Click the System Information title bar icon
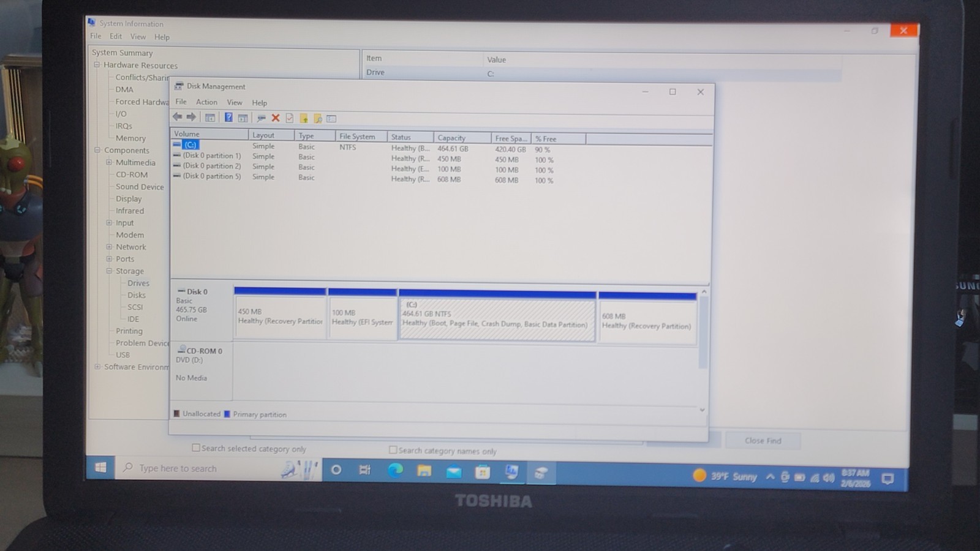The height and width of the screenshot is (551, 980). 92,23
